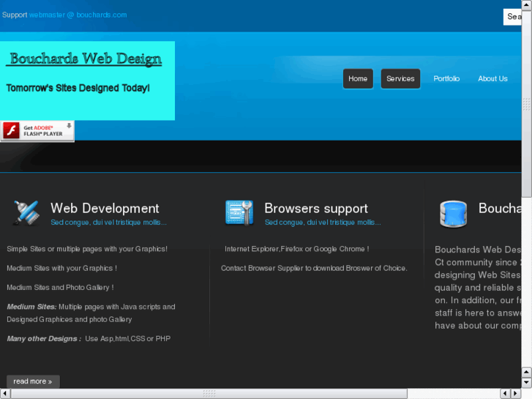Click 'Many other Designs :' text
Image resolution: width=532 pixels, height=399 pixels.
pos(44,338)
